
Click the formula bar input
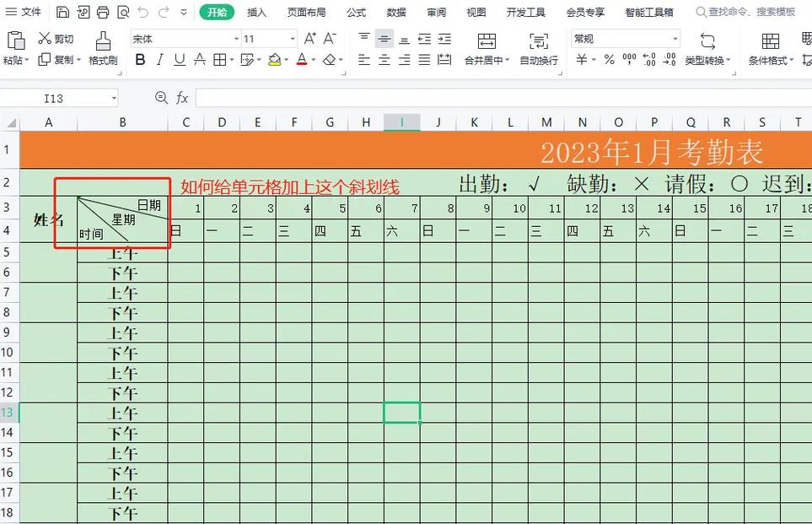pos(503,98)
